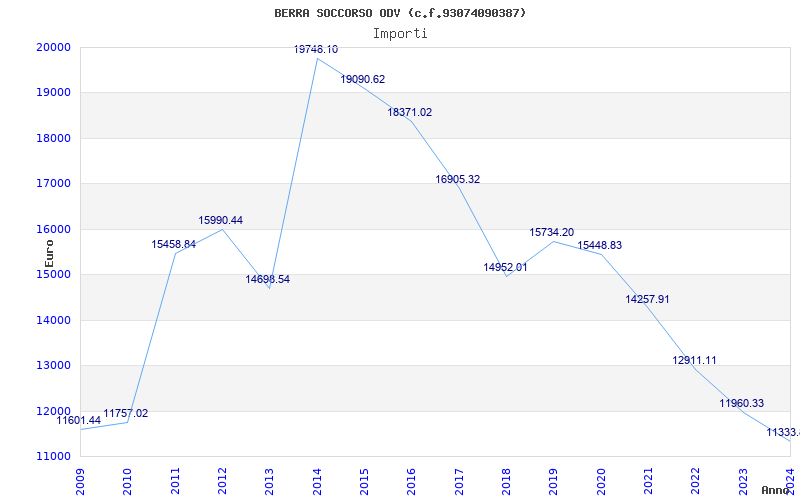Click the 2014 x-axis year label
Viewport: 800px width, 500px height.
317,482
